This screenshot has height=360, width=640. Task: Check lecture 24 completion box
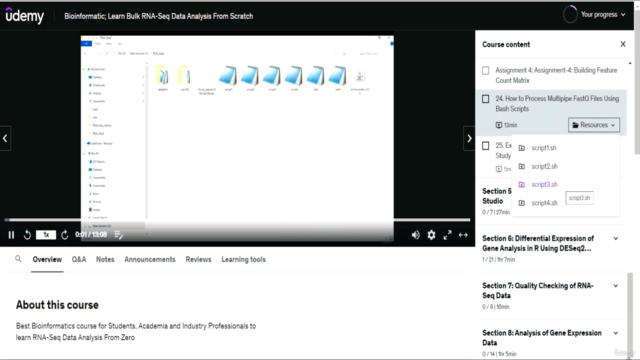pyautogui.click(x=485, y=99)
